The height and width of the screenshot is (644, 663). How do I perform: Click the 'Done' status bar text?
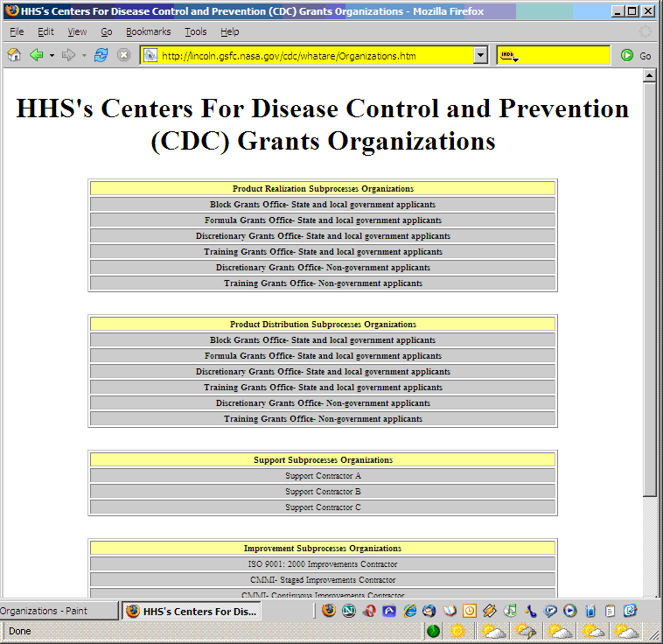20,631
